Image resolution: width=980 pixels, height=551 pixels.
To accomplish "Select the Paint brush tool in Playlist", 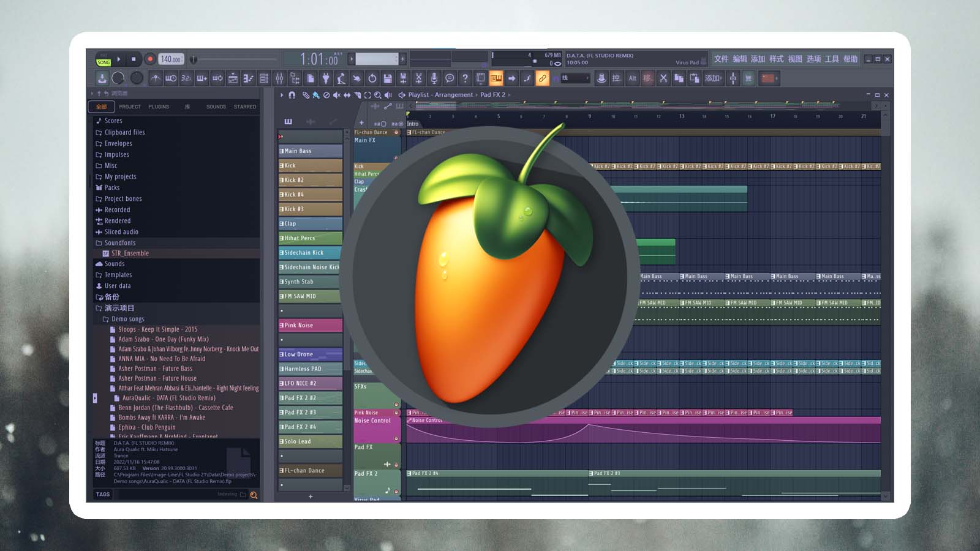I will pos(316,95).
